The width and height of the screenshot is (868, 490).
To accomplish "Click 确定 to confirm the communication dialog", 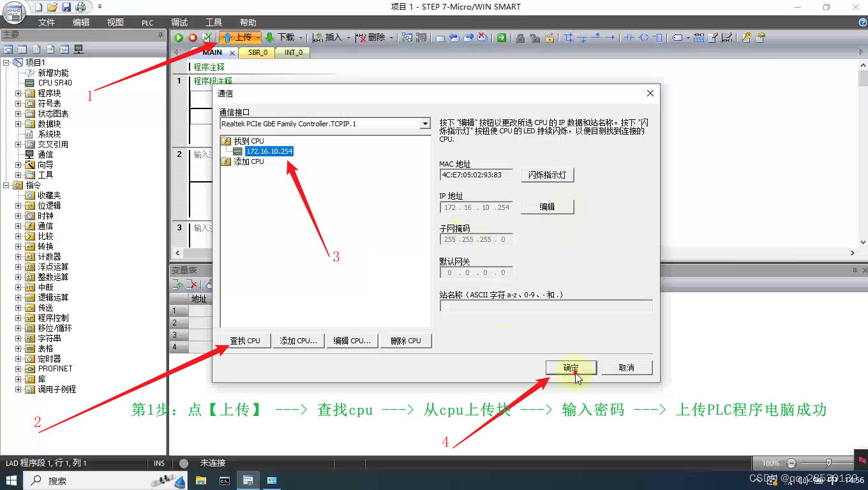I will coord(571,367).
